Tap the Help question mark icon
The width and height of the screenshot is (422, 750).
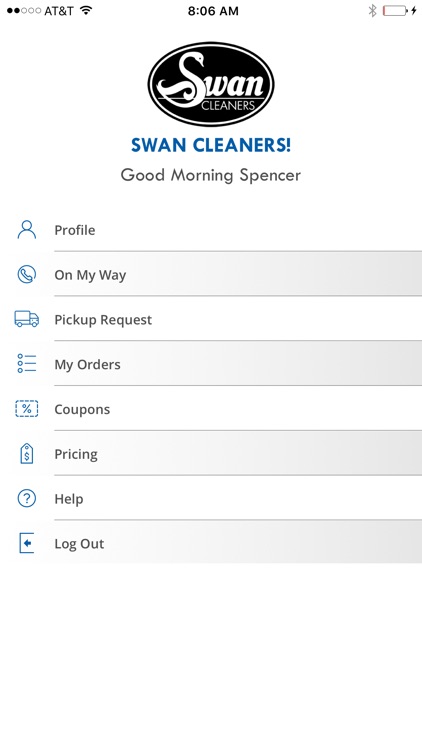pos(26,498)
